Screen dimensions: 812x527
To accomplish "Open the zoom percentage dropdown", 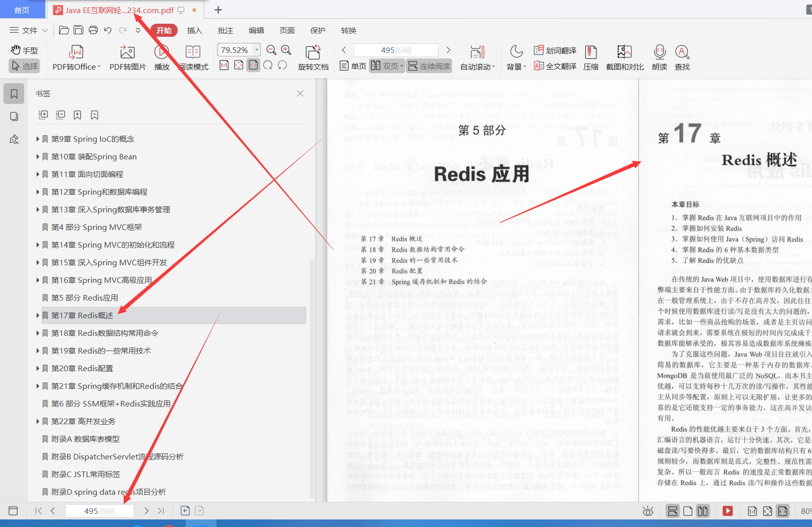I will [x=257, y=50].
